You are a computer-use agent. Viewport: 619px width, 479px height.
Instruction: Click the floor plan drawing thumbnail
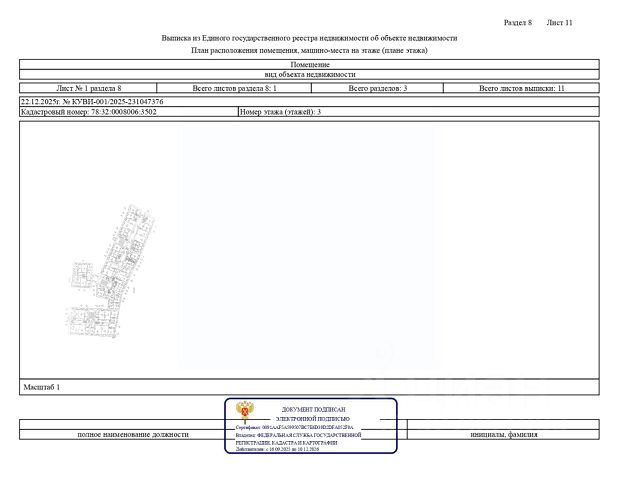click(110, 271)
